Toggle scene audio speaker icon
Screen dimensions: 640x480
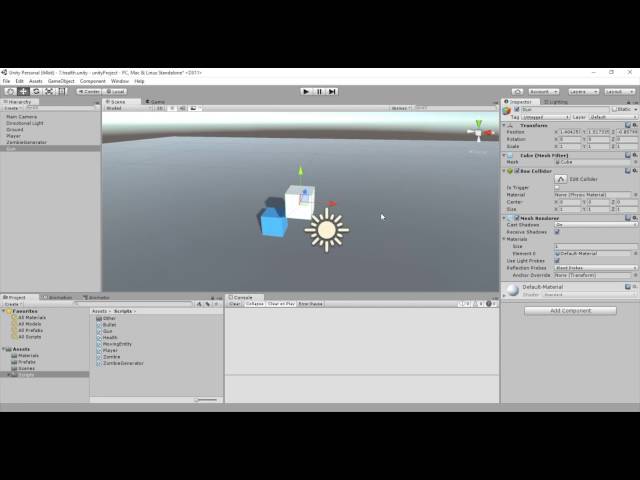182,108
